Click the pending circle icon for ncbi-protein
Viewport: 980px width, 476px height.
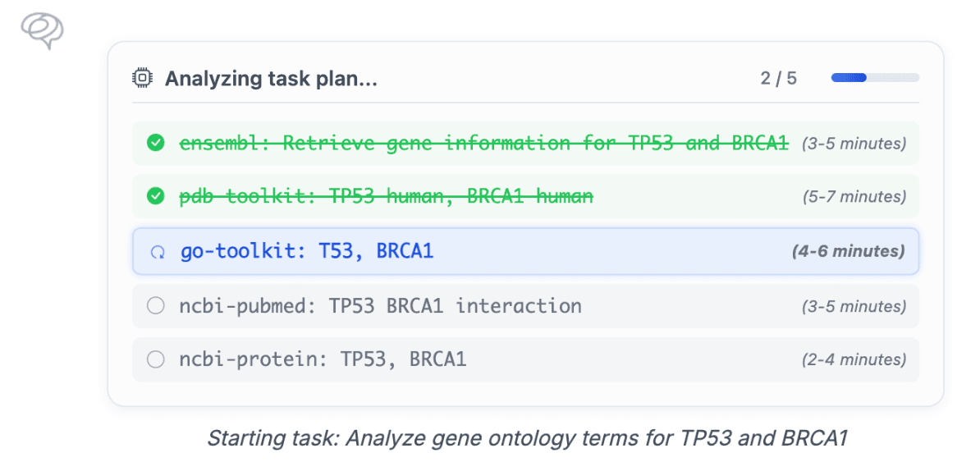tap(156, 359)
